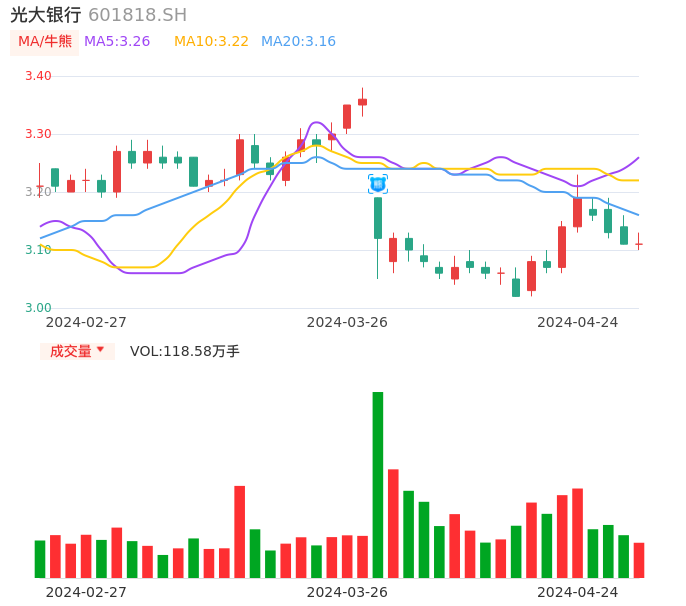Click the 2024-04-24 date label under volume chart
Image resolution: width=686 pixels, height=606 pixels.
(x=577, y=592)
